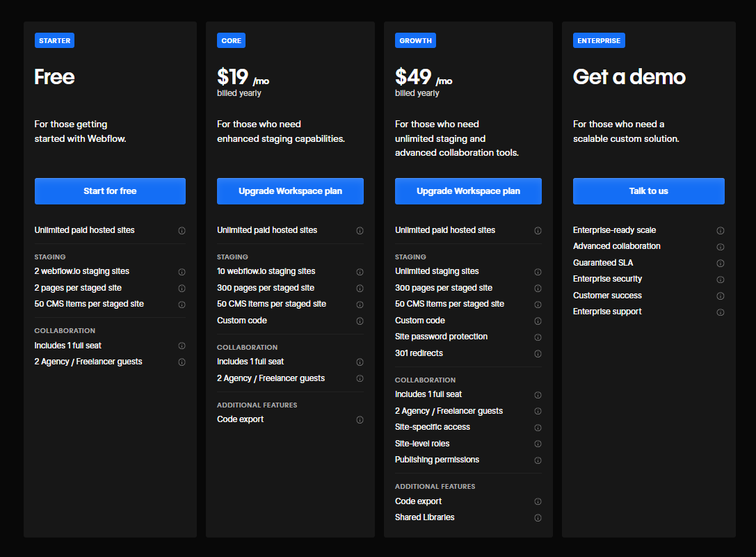Click the Start for free button

110,191
